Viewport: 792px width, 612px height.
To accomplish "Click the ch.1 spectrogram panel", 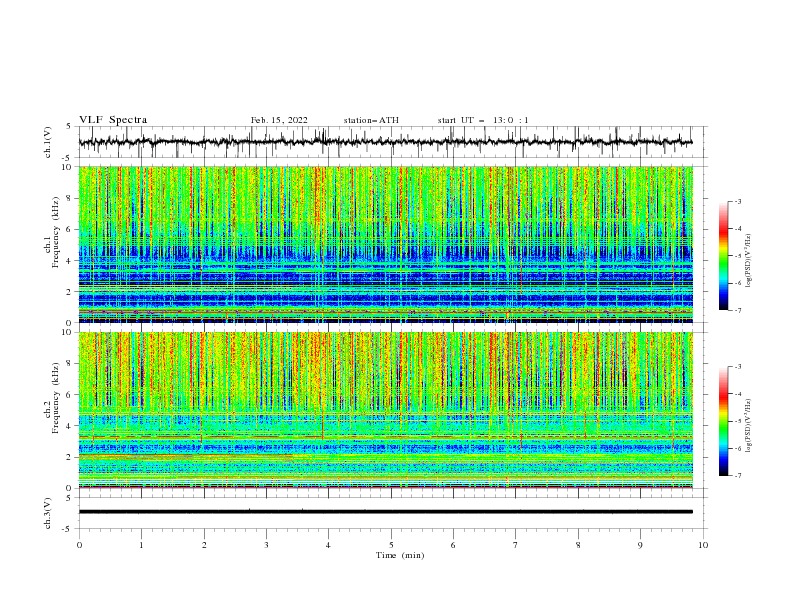I will click(x=385, y=244).
